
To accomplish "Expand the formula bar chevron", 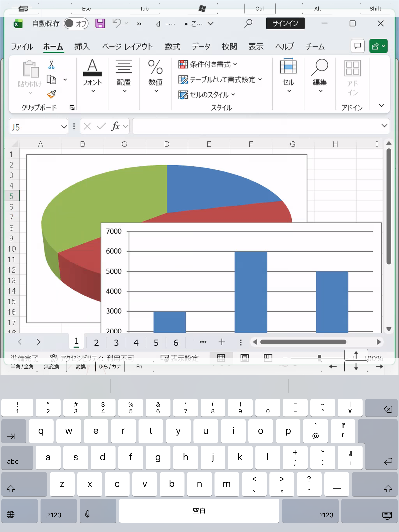I will point(384,126).
